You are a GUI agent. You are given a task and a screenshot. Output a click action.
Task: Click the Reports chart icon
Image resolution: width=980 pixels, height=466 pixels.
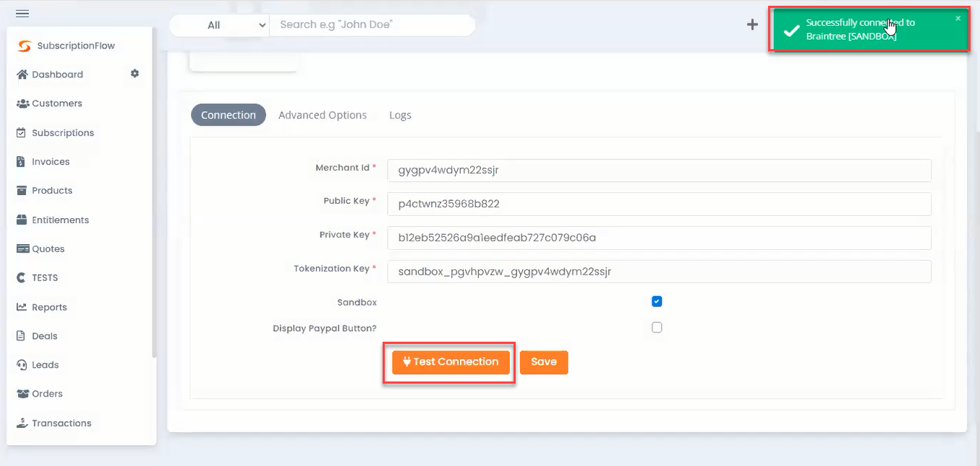(x=22, y=307)
